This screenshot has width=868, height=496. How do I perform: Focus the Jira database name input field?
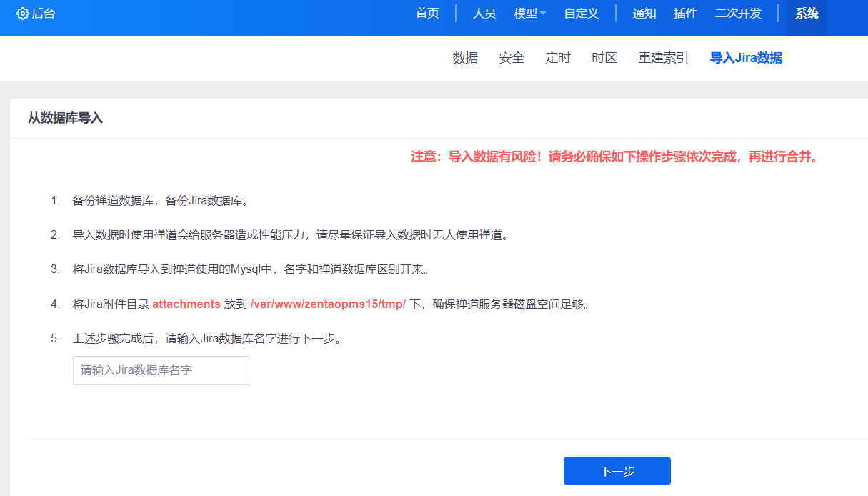point(162,370)
